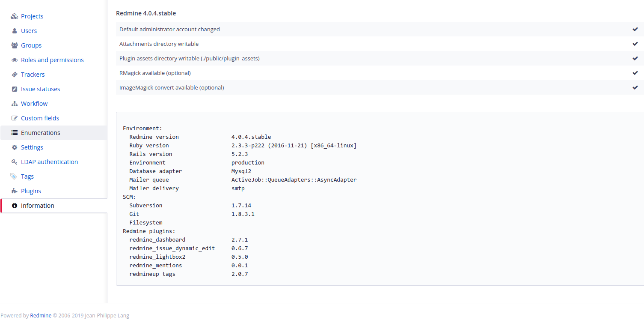This screenshot has height=329, width=644.
Task: Open LDAP authentication
Action: pyautogui.click(x=49, y=162)
